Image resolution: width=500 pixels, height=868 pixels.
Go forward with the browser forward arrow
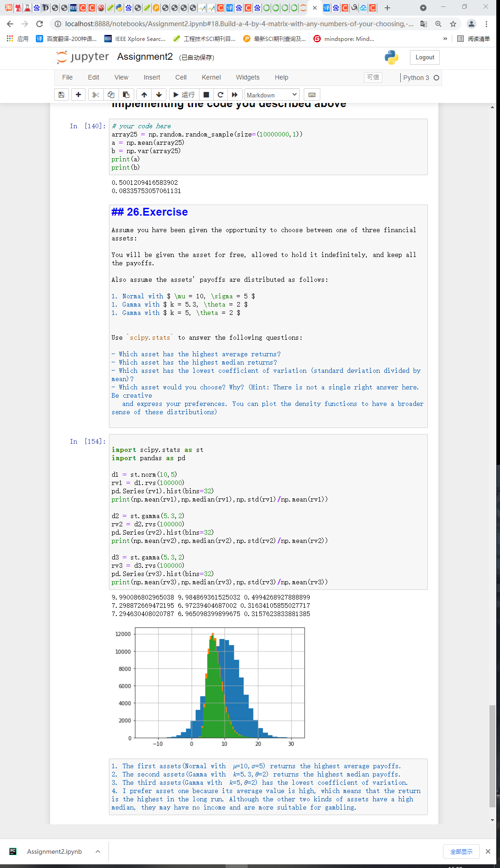click(25, 24)
